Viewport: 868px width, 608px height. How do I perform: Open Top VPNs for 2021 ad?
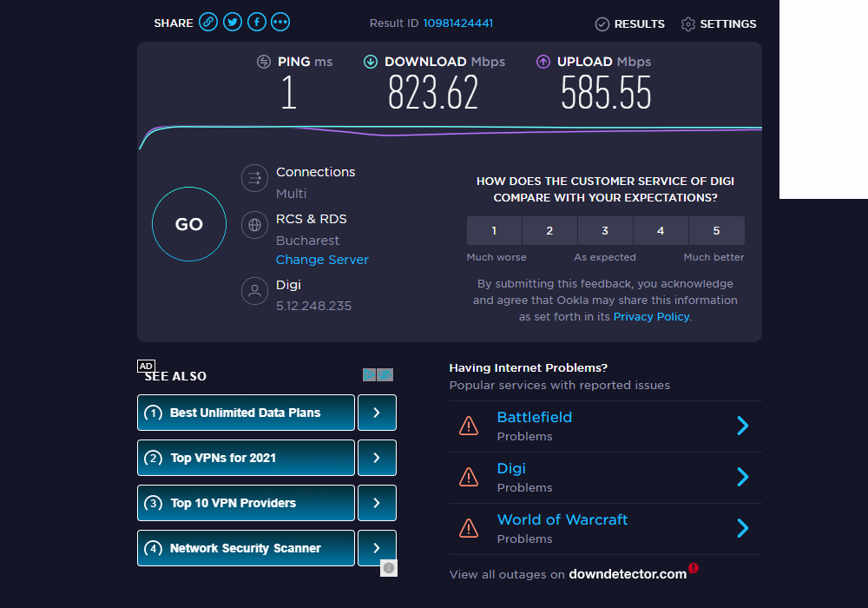point(246,458)
